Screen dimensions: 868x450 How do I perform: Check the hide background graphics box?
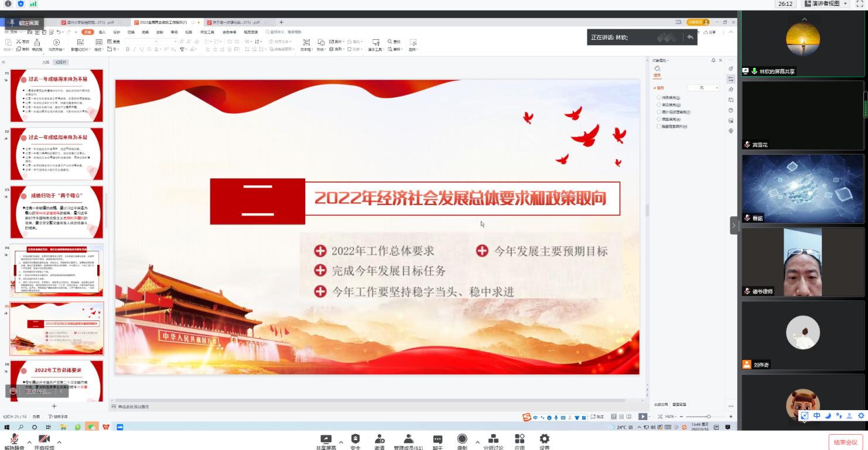tap(659, 127)
